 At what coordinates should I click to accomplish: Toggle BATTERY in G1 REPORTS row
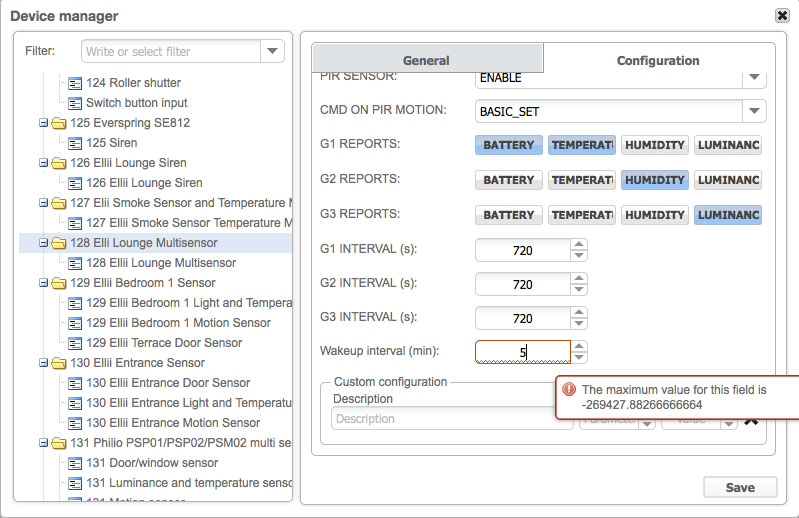(509, 145)
